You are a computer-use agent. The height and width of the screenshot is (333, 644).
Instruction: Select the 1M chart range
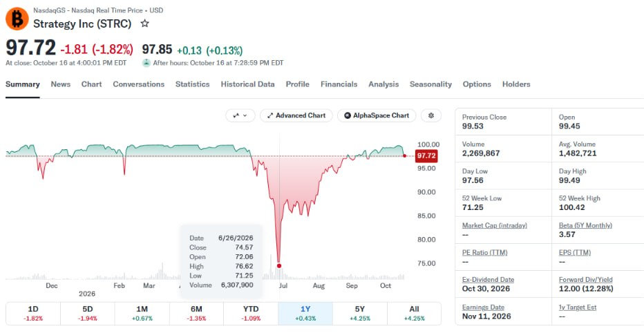[142, 313]
